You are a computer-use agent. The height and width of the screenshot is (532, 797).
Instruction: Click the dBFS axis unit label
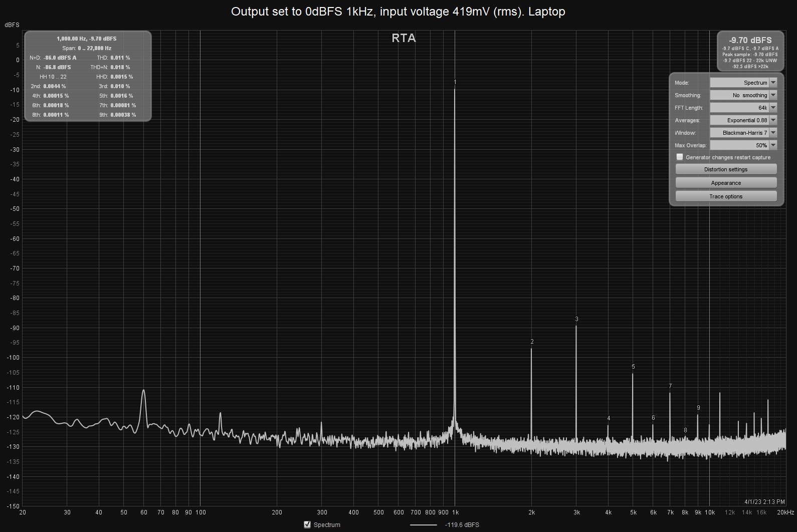click(12, 25)
